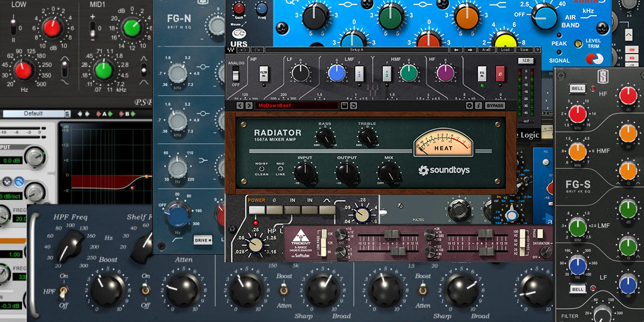Click the orange node on the EQ graph

click(x=146, y=177)
